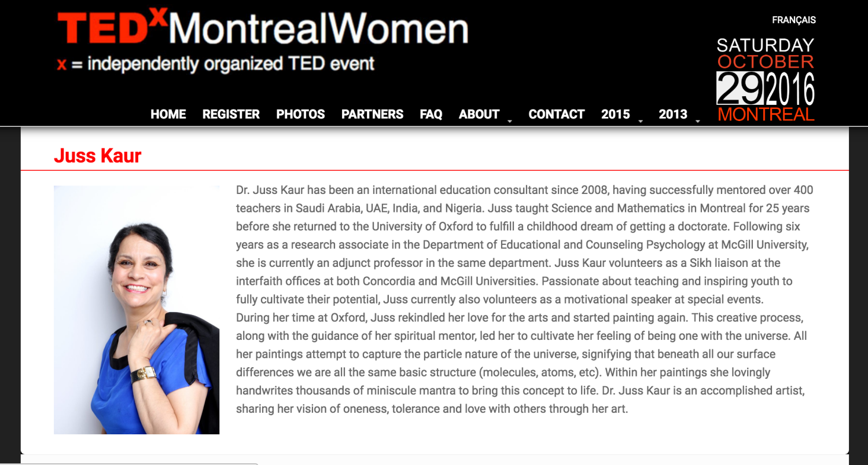The image size is (868, 465).
Task: Click the Saturday October 29 2016 date badge
Action: (x=766, y=80)
